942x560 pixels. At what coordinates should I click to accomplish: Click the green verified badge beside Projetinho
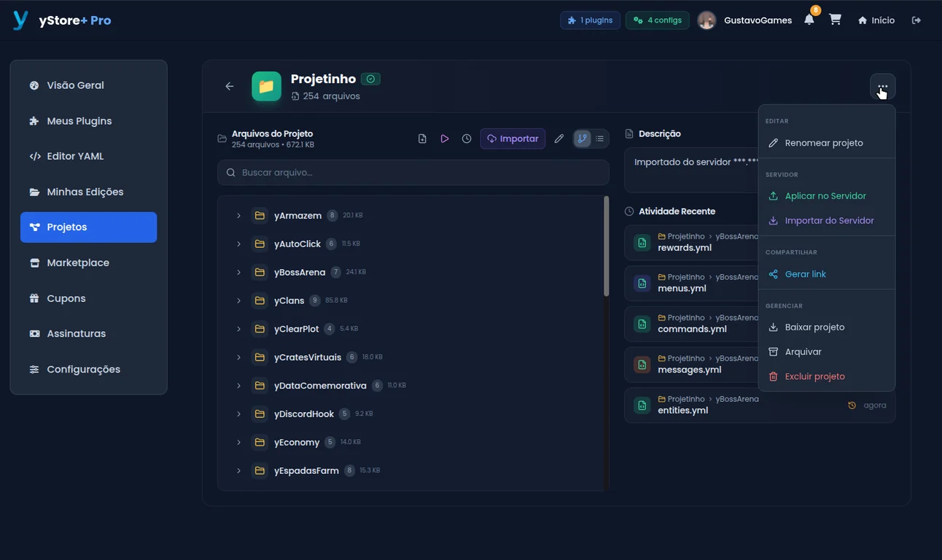click(x=371, y=79)
